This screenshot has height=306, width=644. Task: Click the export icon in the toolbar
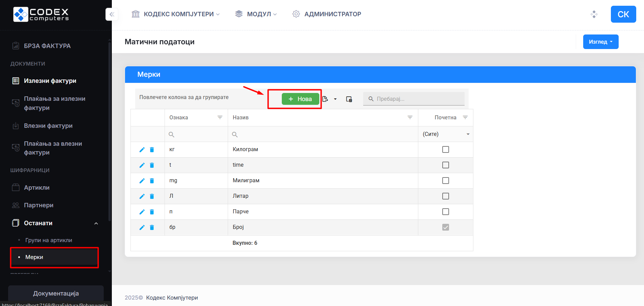coord(325,99)
